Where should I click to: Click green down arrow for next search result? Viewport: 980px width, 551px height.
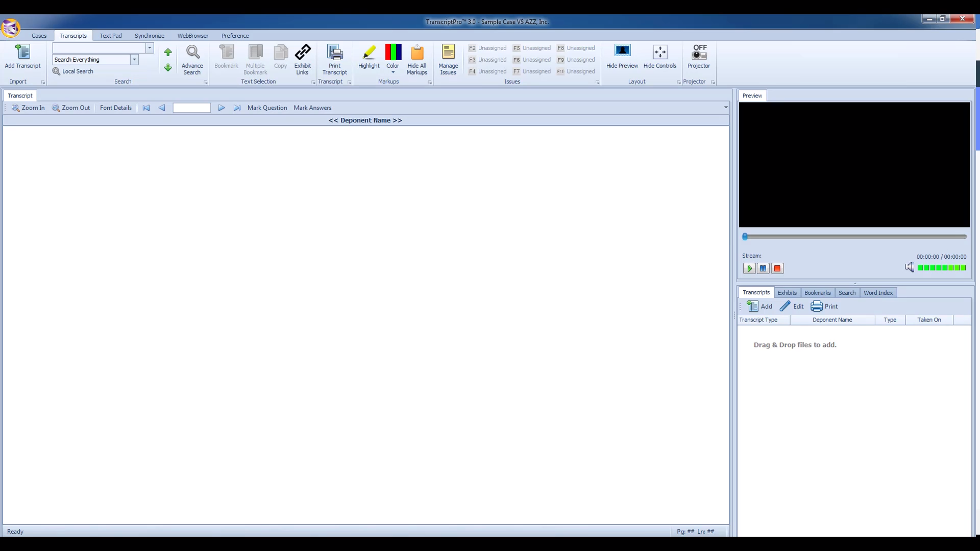coord(168,67)
